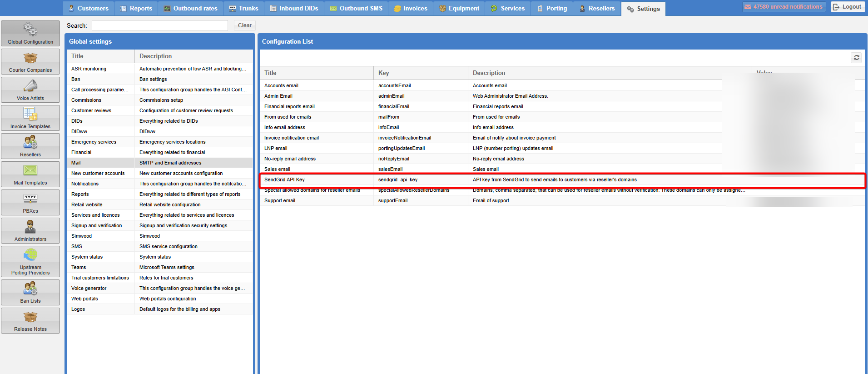Open Ban Lists sidebar icon
The width and height of the screenshot is (868, 374).
pos(30,289)
